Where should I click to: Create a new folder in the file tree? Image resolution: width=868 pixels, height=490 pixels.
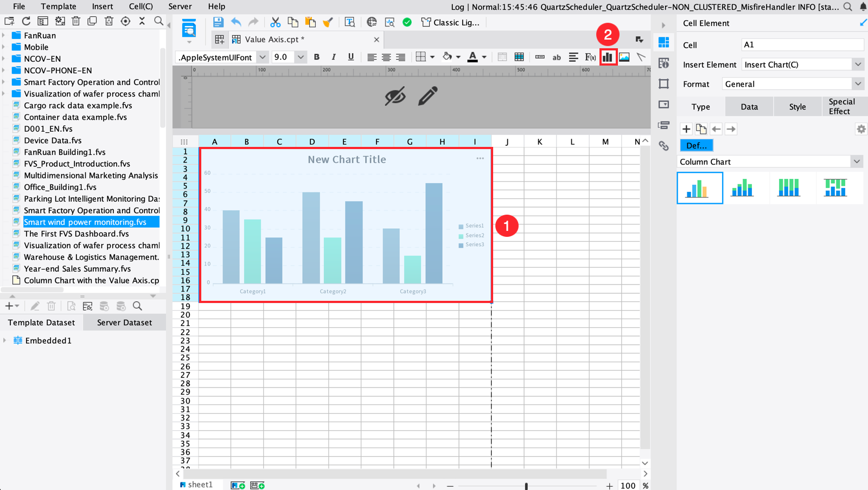coord(9,21)
